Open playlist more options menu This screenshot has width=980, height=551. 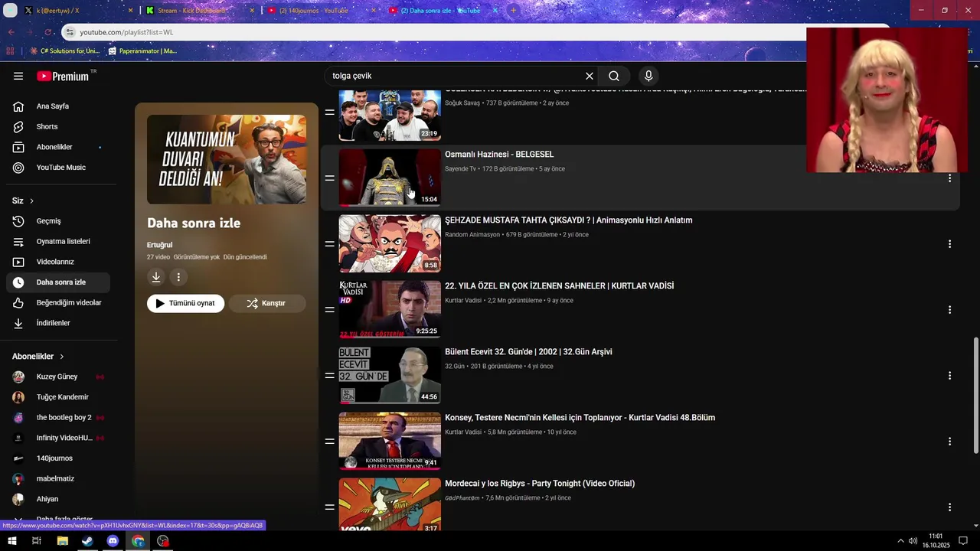(x=178, y=277)
